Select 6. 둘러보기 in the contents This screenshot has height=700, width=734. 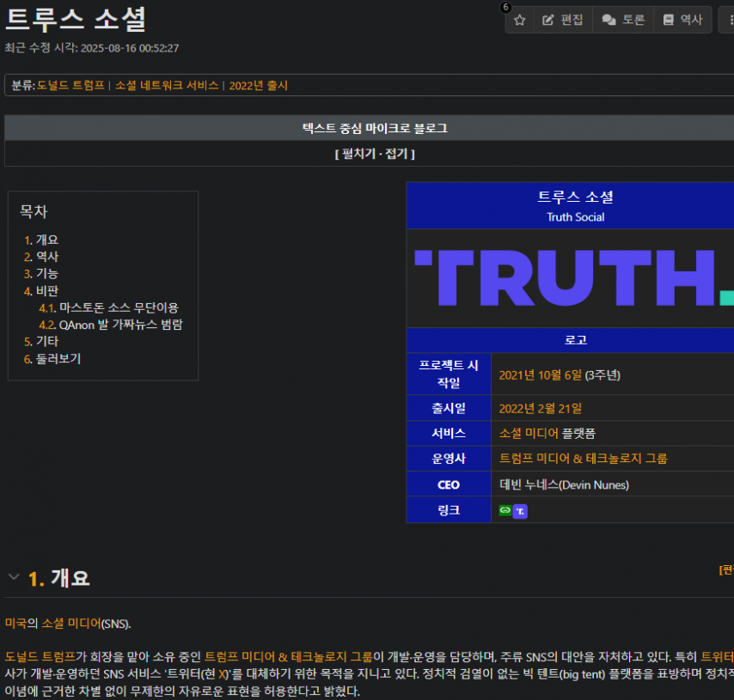[x=52, y=359]
